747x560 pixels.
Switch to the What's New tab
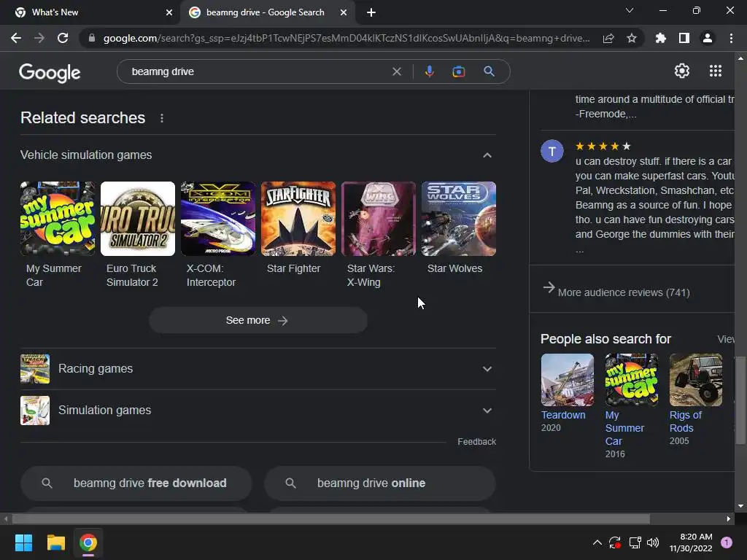(90, 12)
